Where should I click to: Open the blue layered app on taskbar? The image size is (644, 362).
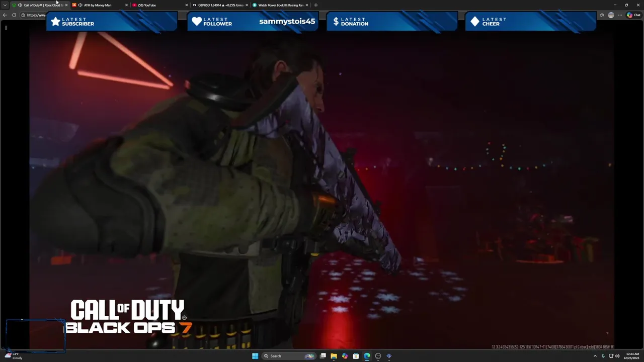click(x=389, y=356)
